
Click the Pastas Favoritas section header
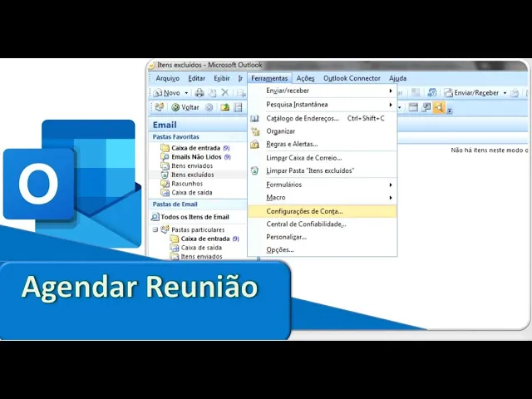[x=199, y=137]
